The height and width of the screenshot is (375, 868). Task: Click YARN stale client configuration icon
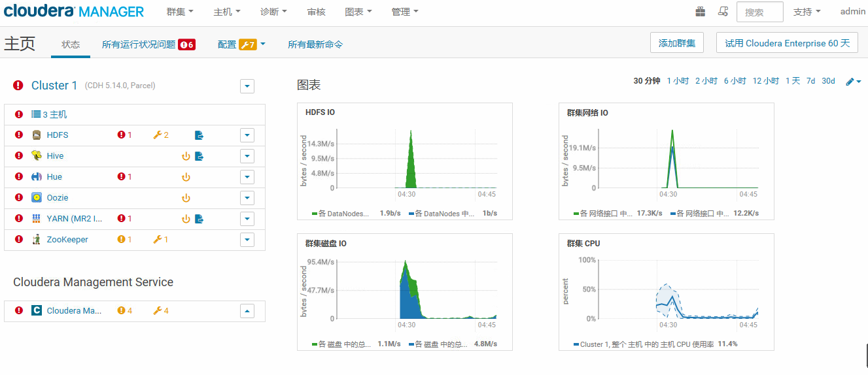pos(200,219)
